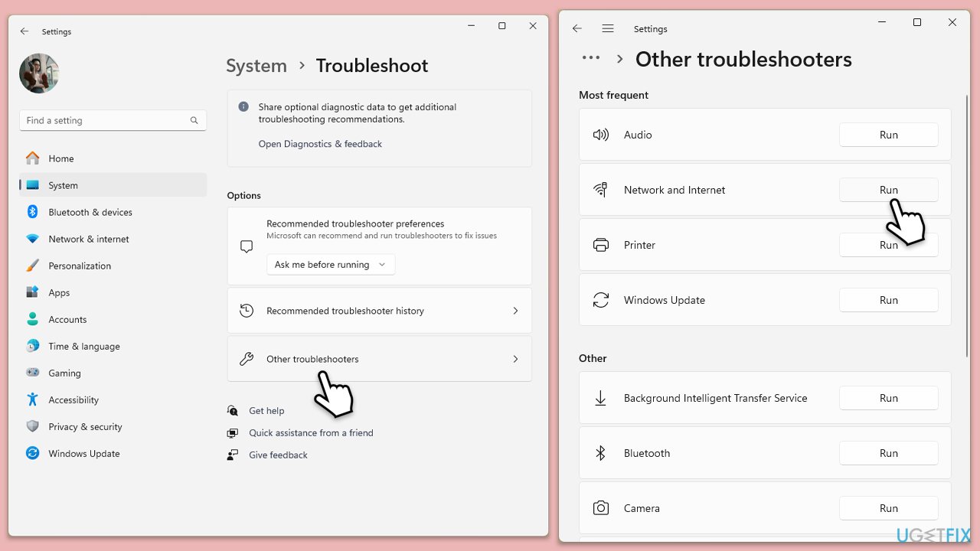Click the wrench icon beside Other troubleshooters

(x=246, y=359)
